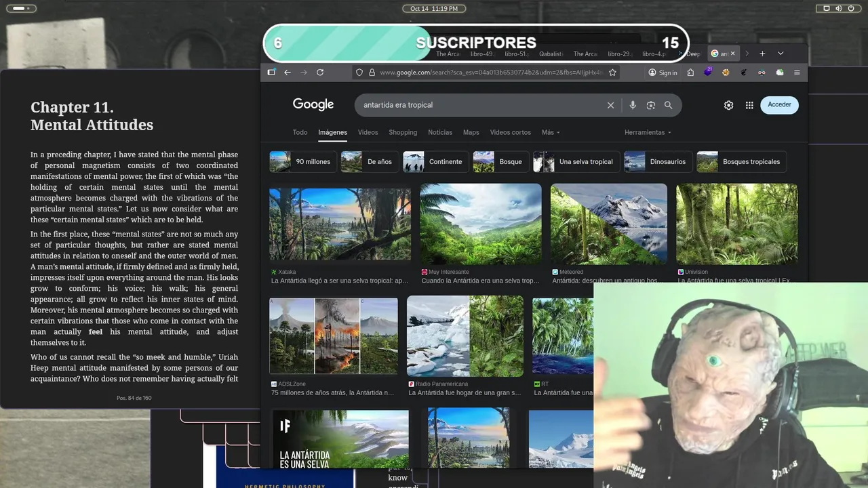The image size is (868, 488).
Task: Open the Google apps grid
Action: (749, 105)
